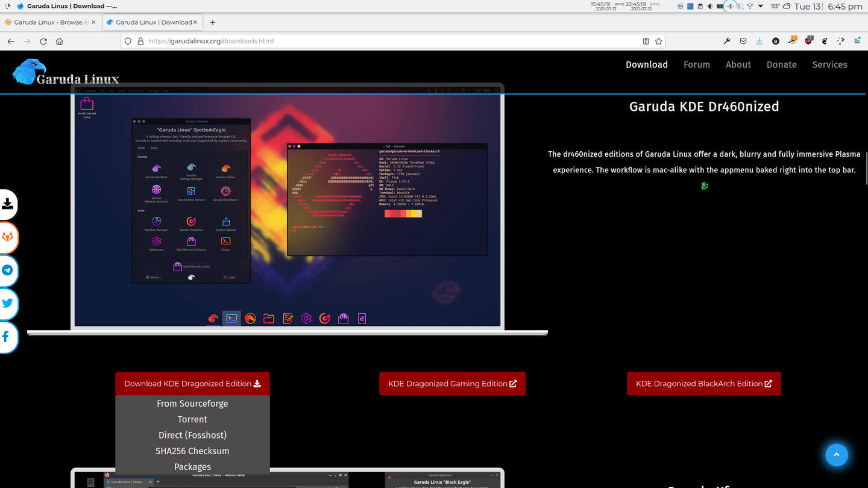Open the Firefox hamburger menu
Screen dimensions: 868x488
[x=857, y=41]
